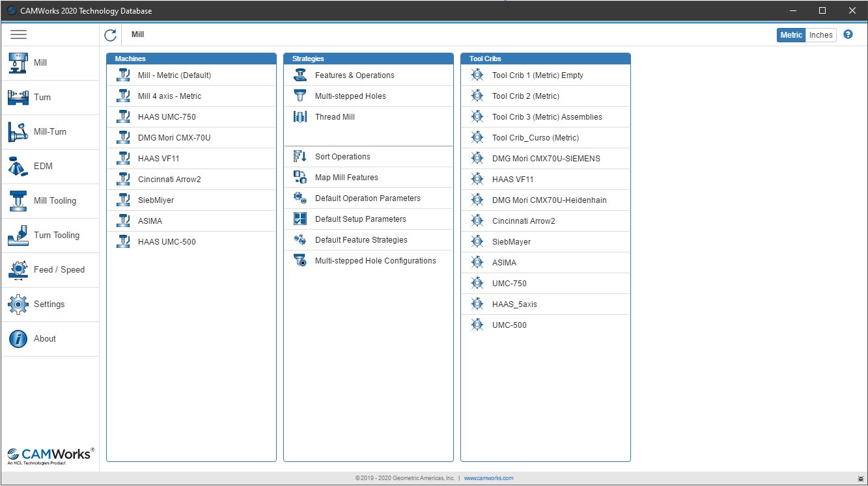Screen dimensions: 868x486
Task: Minimize the Technology Database window
Action: 792,10
